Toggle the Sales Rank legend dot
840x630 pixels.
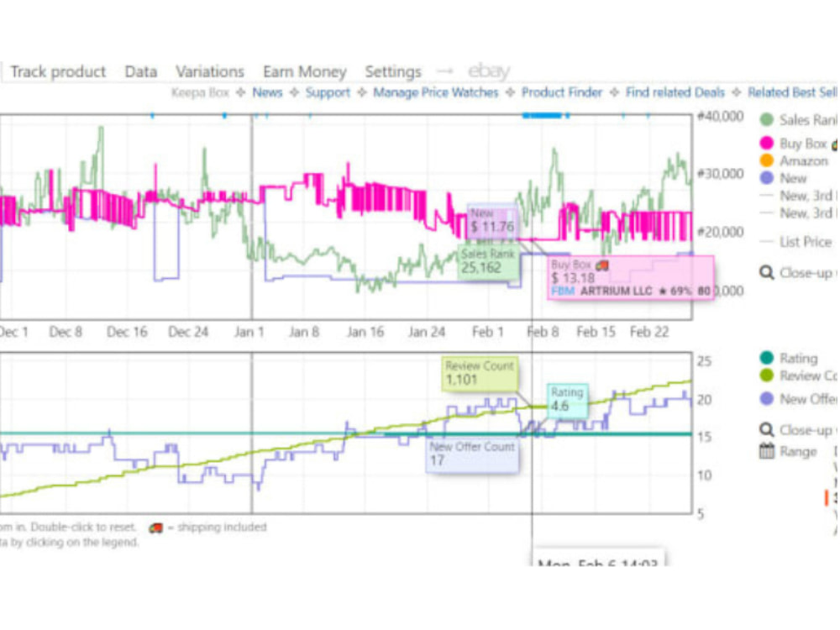point(767,119)
